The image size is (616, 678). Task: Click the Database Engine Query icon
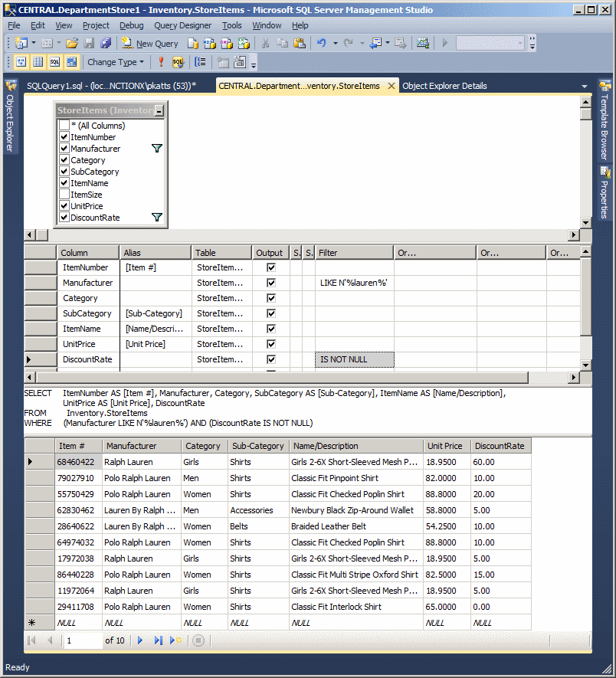193,43
